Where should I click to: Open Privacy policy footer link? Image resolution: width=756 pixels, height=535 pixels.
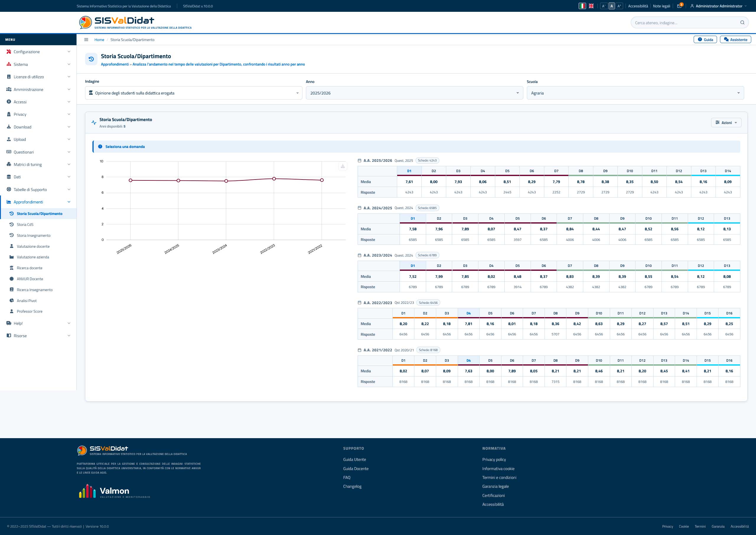[494, 459]
